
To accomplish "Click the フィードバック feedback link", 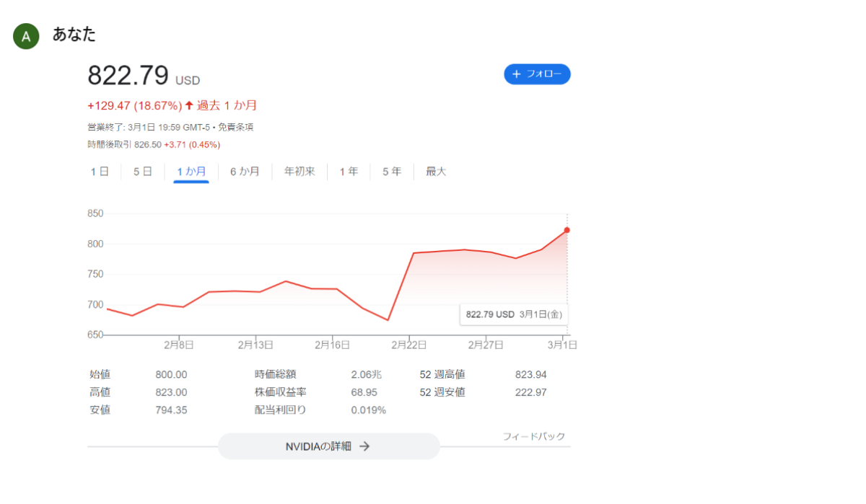I will (x=533, y=436).
